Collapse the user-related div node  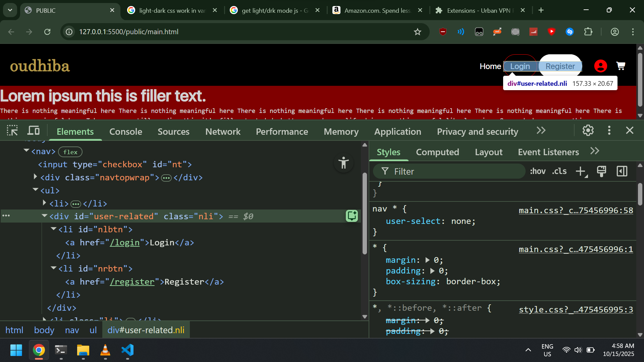pos(44,216)
